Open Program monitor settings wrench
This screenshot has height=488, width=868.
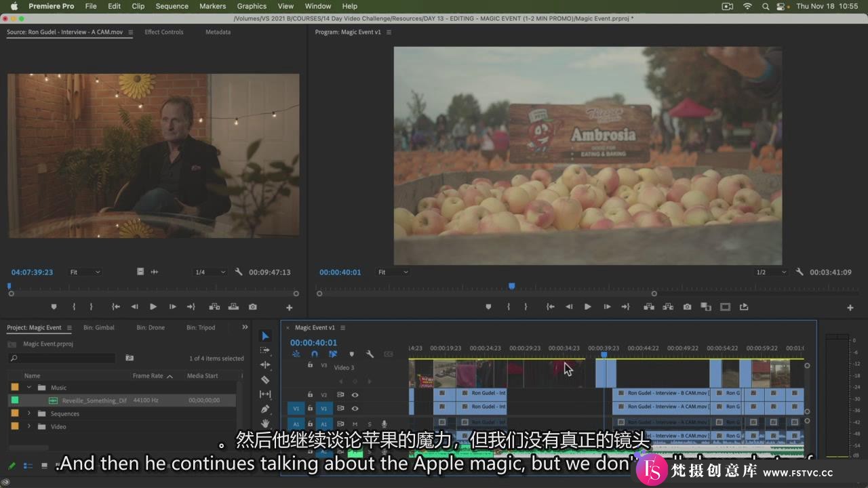coord(800,272)
